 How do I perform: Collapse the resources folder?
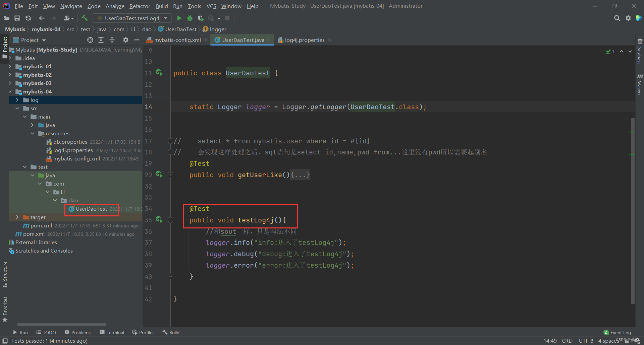click(33, 133)
